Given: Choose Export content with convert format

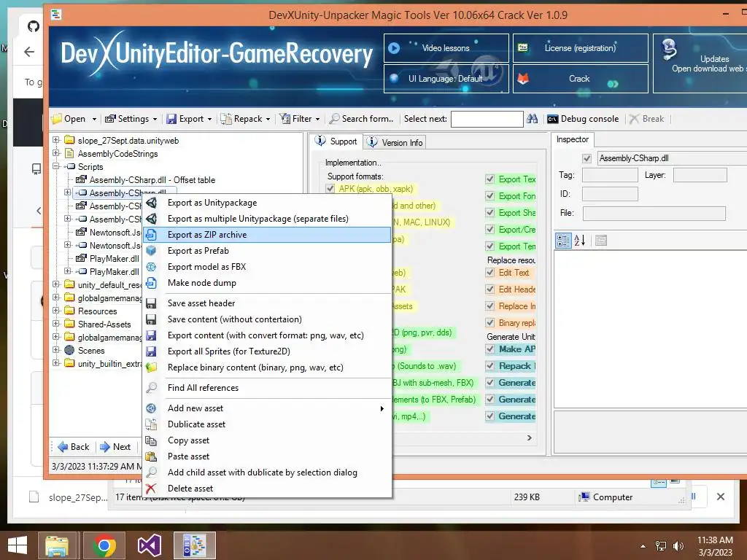Looking at the screenshot, I should pos(267,335).
